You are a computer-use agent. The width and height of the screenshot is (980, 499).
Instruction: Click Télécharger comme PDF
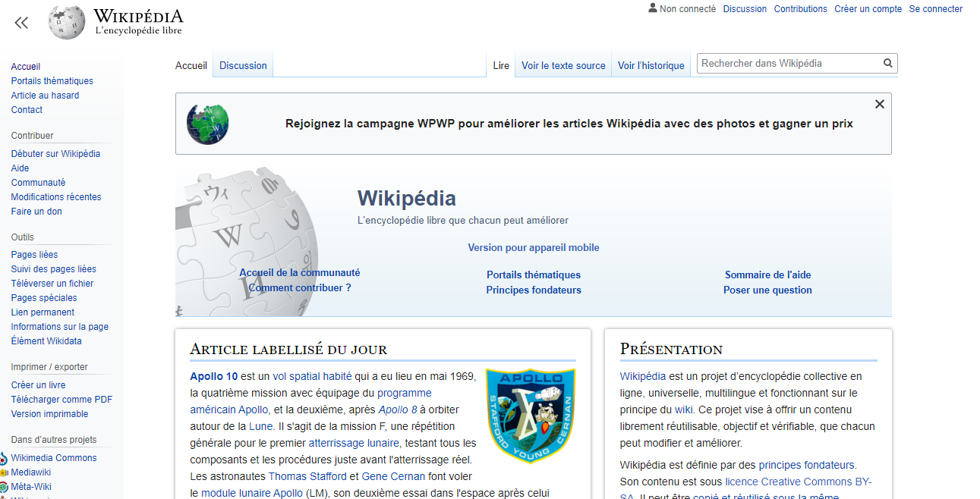[x=61, y=400]
